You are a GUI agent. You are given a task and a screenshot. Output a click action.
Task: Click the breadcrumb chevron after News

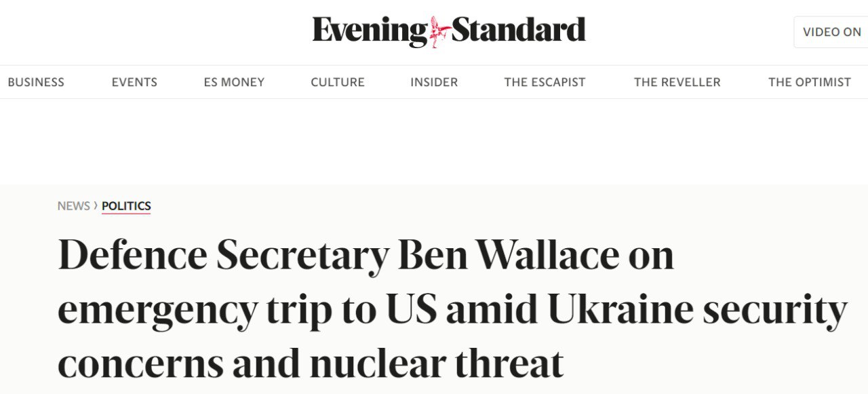[96, 205]
